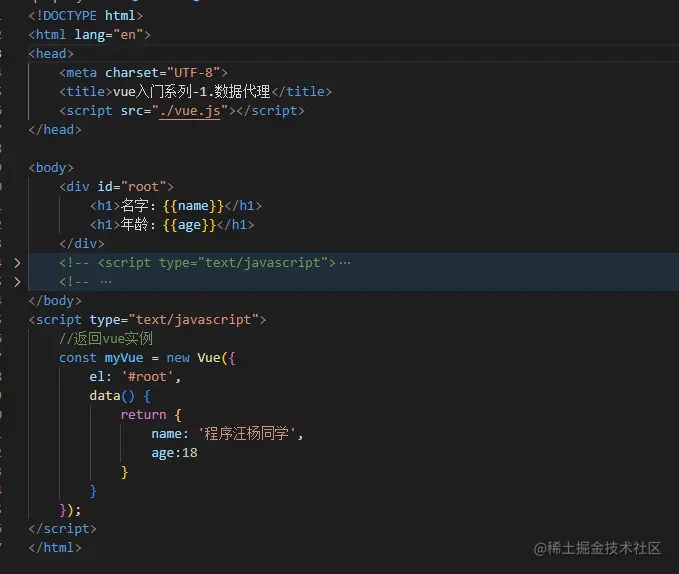
Task: Expand the second folded comment block
Action: click(x=17, y=282)
